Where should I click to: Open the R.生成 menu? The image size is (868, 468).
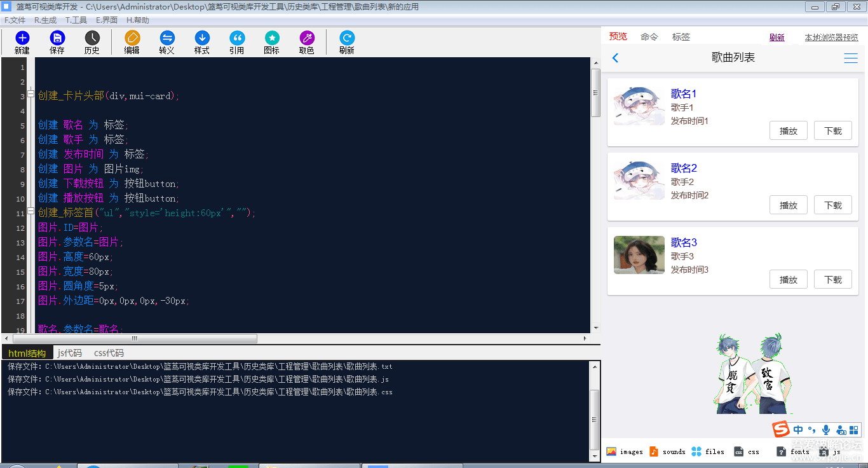[x=45, y=20]
